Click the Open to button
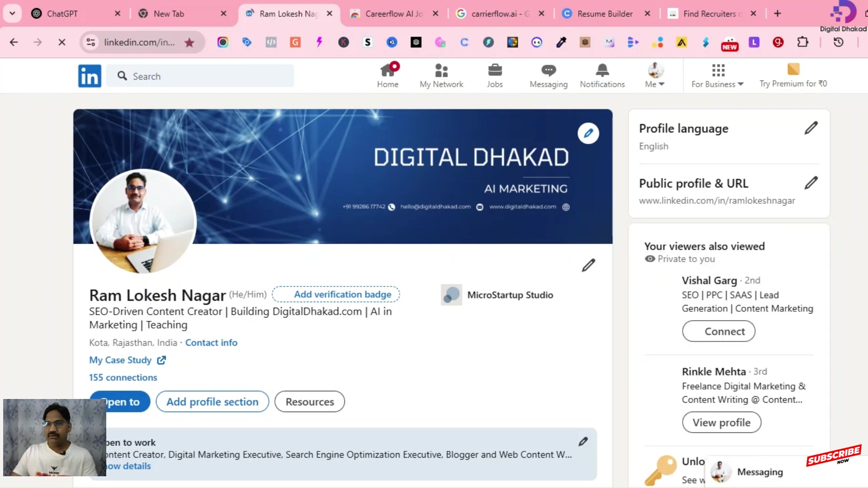Viewport: 868px width, 488px height. click(120, 401)
